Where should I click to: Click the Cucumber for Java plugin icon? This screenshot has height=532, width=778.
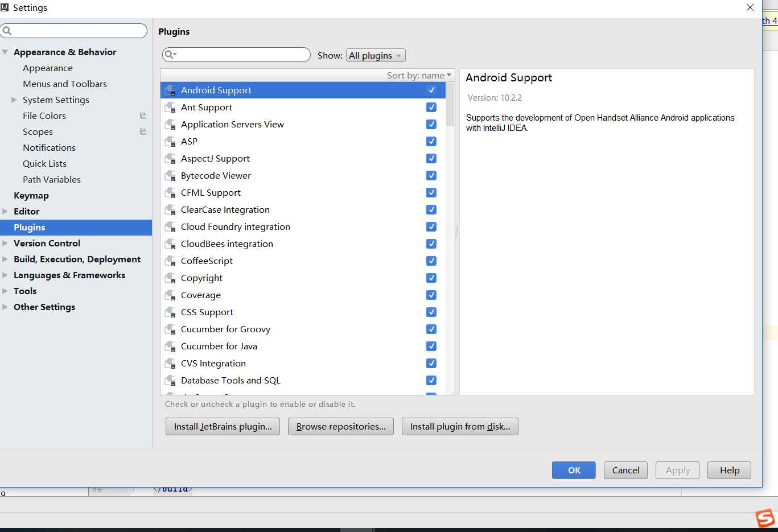170,346
